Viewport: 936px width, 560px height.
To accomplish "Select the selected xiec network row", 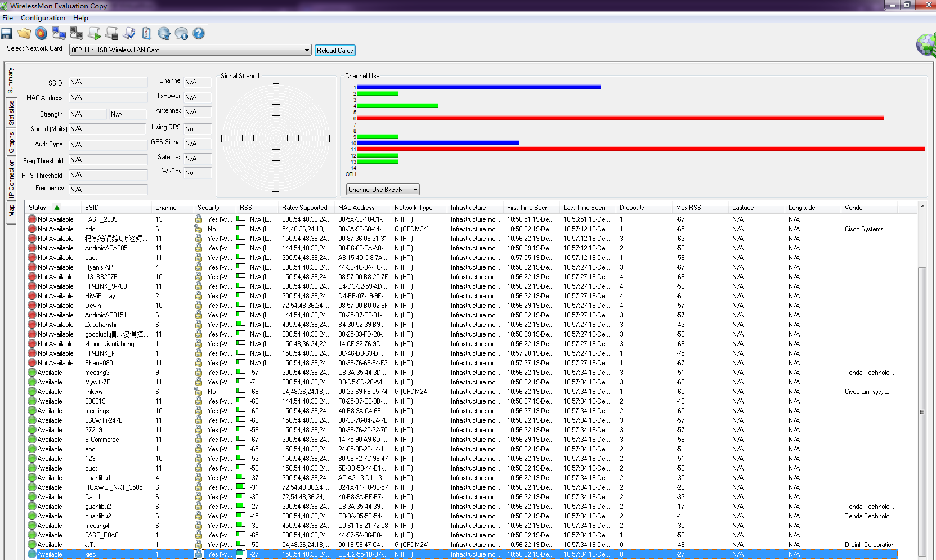I will [x=462, y=554].
